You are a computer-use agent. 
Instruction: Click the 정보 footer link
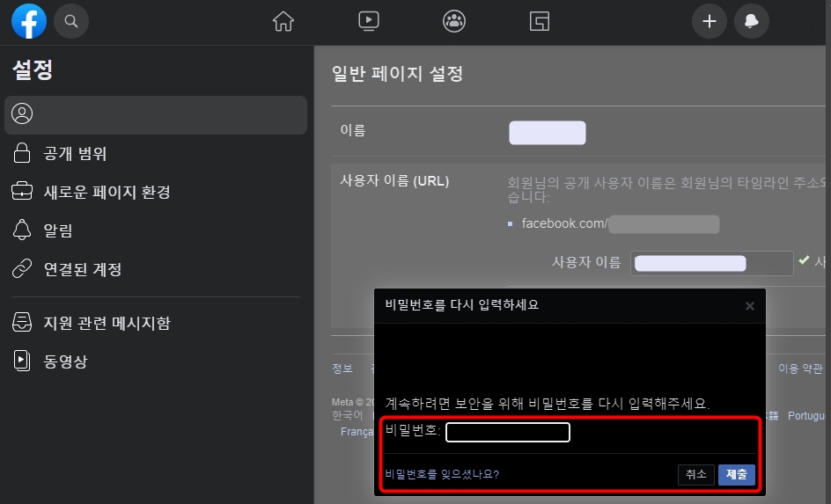pos(342,369)
